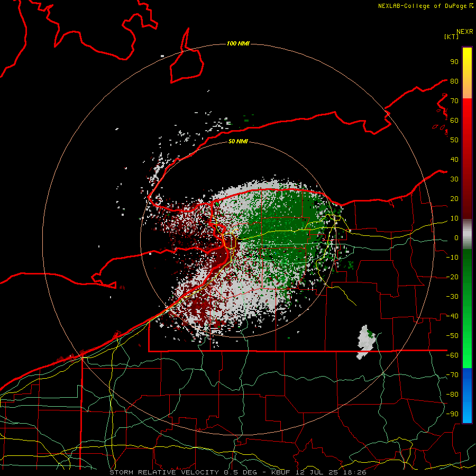Viewport: 476px width, 476px height.
Task: Click the -90 knot scale label
Action: [x=452, y=414]
